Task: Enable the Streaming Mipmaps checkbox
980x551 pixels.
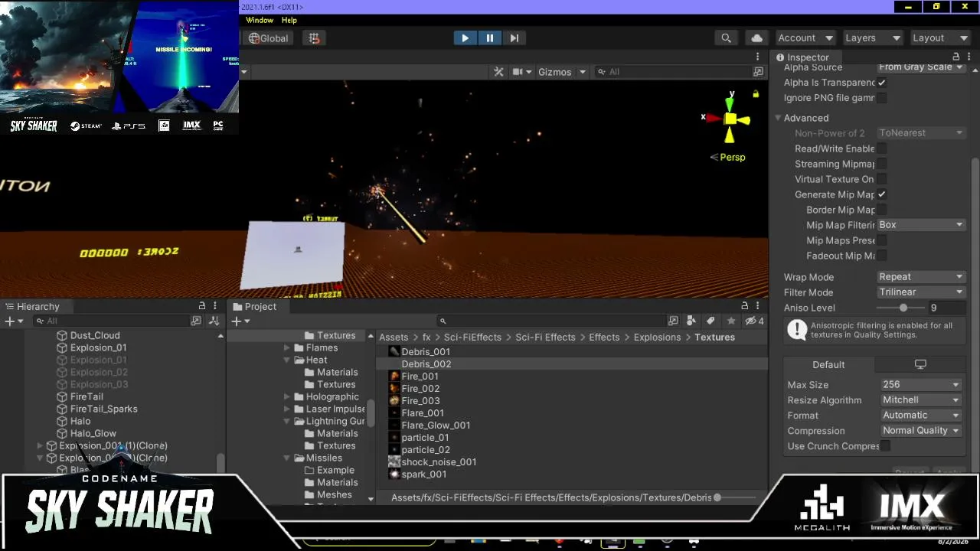Action: tap(882, 164)
